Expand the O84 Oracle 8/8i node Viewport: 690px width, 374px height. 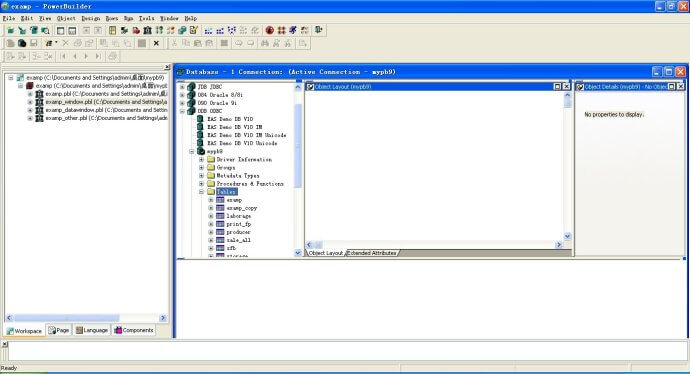click(x=182, y=95)
